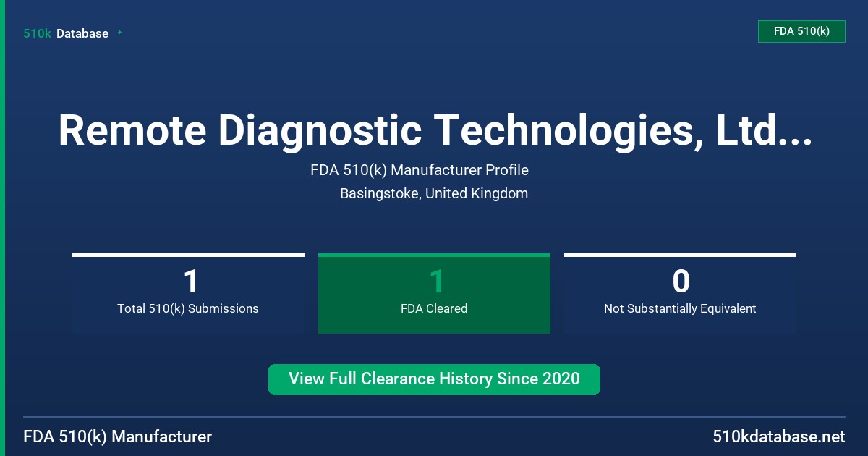Click the Basingstoke, United Kingdom location text
This screenshot has width=868, height=456.
[434, 193]
